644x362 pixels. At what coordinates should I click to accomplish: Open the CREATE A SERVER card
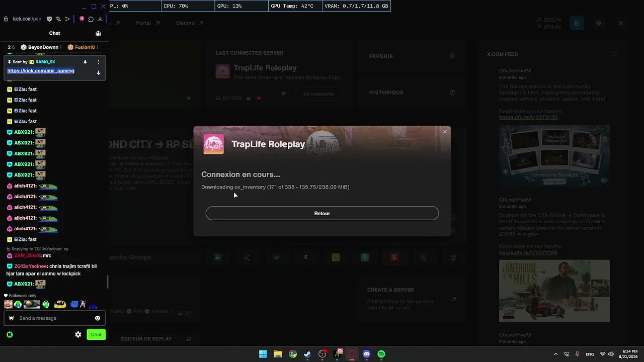coord(412,298)
